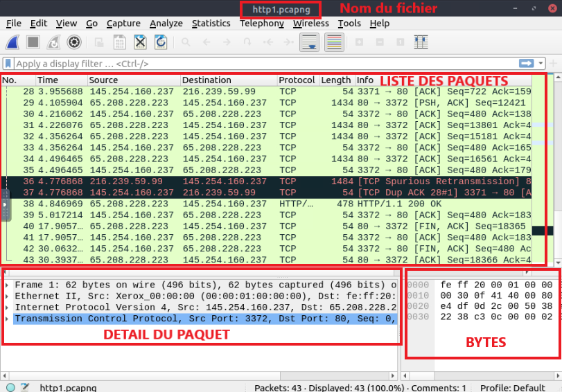Select packet 28 at time 3.955688
This screenshot has height=392, width=562.
point(266,91)
